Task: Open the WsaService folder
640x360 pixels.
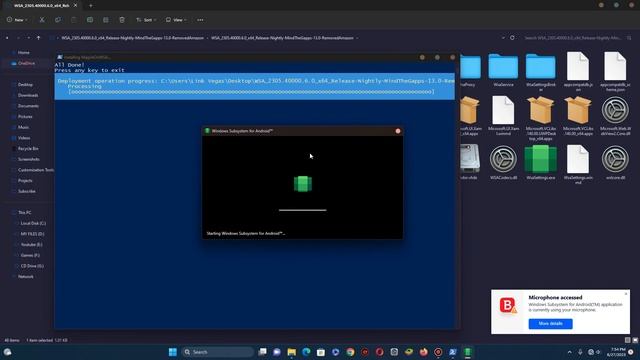Action: [503, 69]
